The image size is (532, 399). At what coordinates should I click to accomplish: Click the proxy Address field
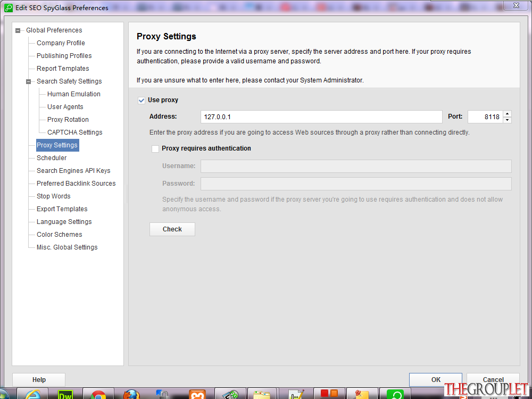pos(321,117)
